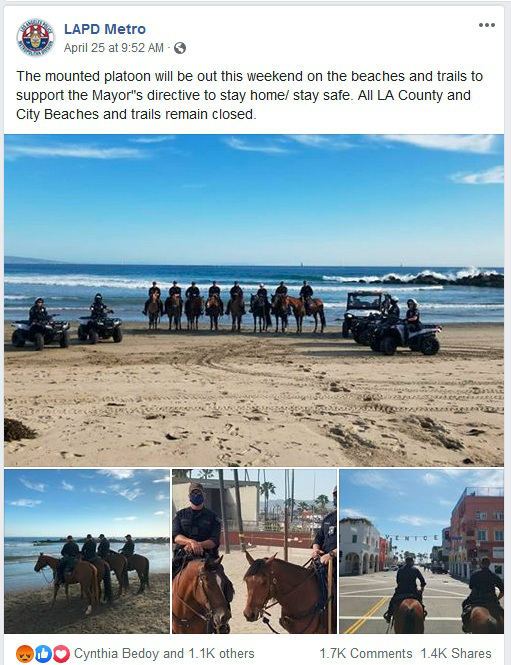The image size is (511, 665).
Task: Open the April 25 at 9:52 AM timestamp
Action: click(114, 48)
